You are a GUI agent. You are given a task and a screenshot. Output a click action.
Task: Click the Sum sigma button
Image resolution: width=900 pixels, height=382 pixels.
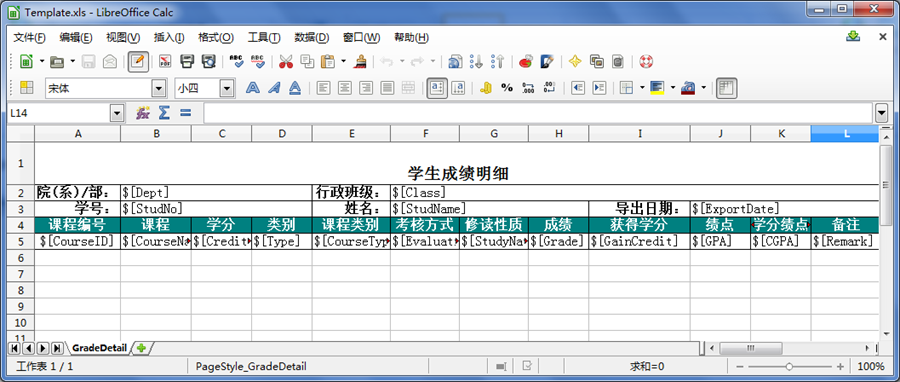coord(164,113)
